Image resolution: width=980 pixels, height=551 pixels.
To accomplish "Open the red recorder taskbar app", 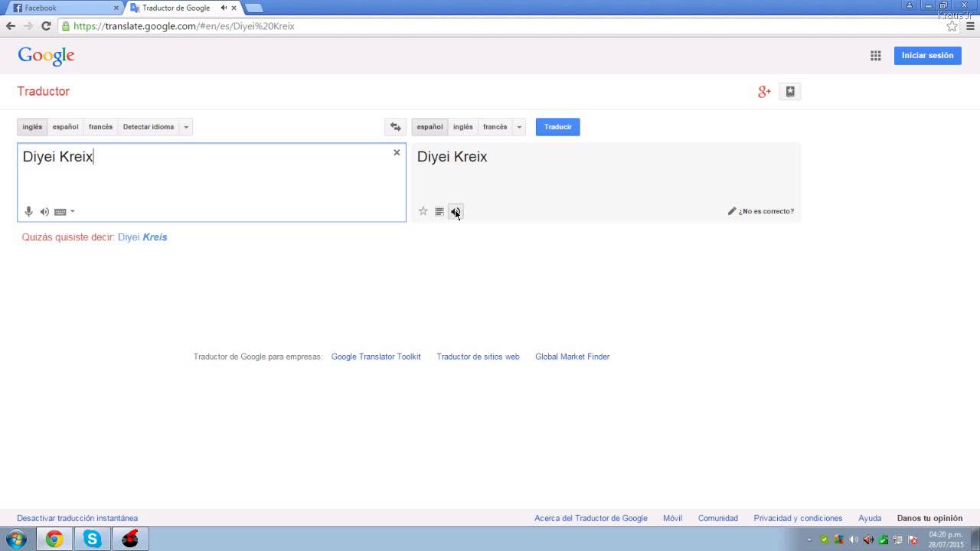I will coord(130,540).
